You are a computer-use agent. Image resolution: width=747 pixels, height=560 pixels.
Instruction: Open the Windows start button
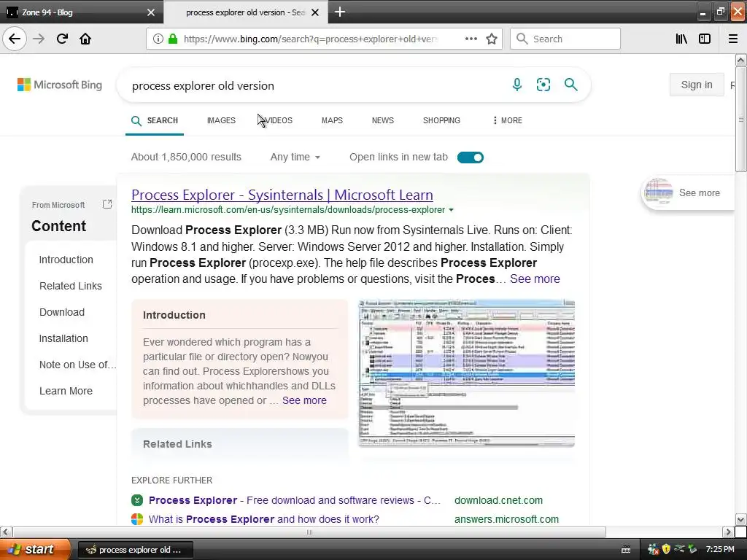click(x=35, y=550)
